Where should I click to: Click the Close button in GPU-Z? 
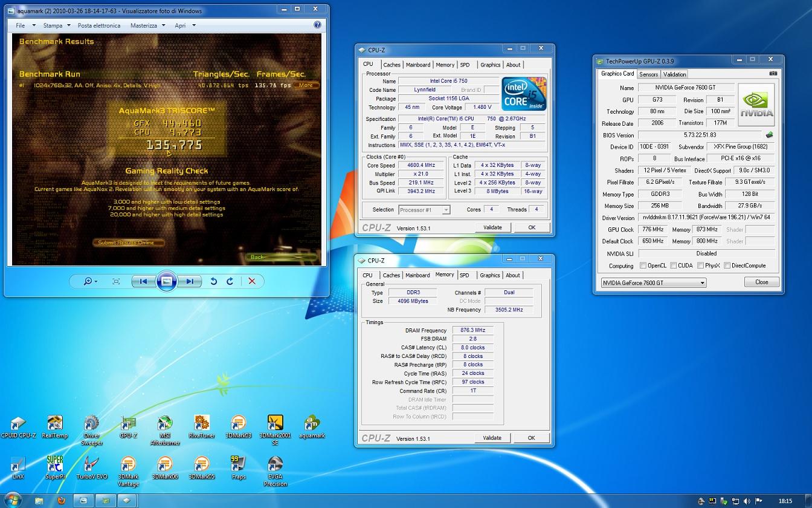pyautogui.click(x=761, y=282)
